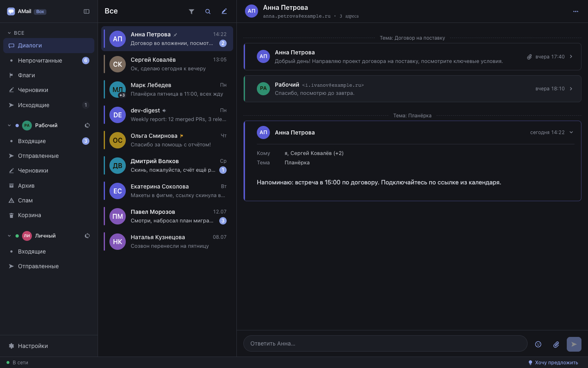This screenshot has width=588, height=368.
Task: Open the Марк Лебедев conversation
Action: (167, 90)
